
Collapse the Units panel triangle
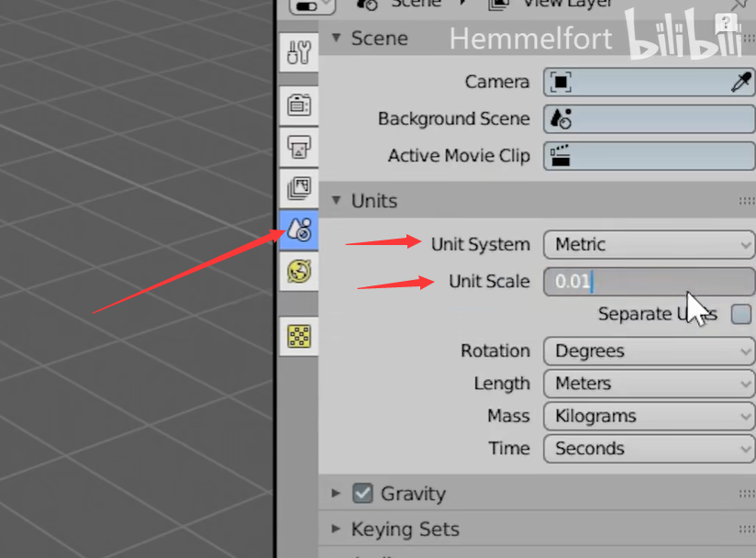336,200
